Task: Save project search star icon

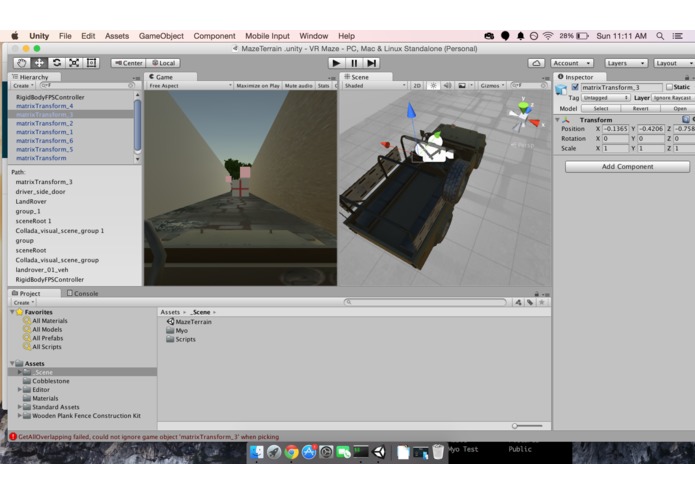Action: click(x=542, y=302)
